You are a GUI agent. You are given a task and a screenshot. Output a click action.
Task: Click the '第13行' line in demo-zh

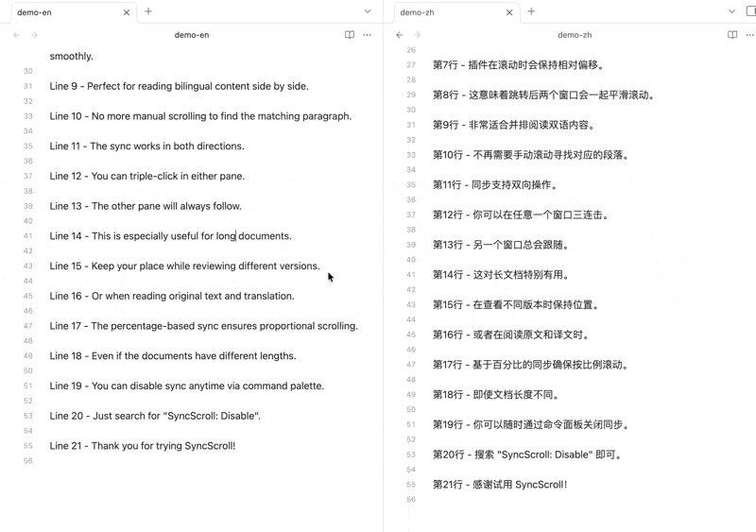pos(502,245)
